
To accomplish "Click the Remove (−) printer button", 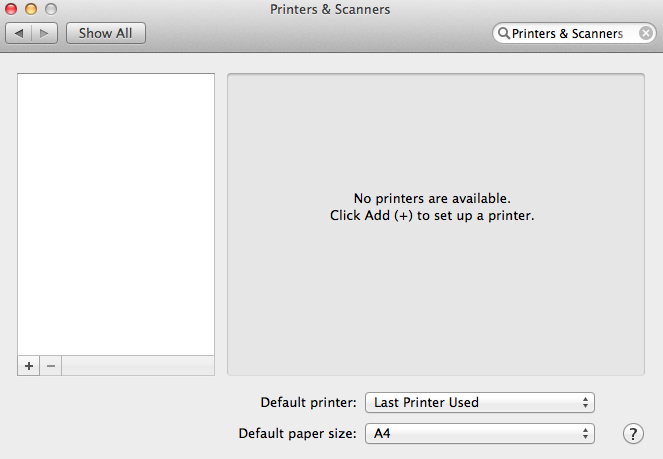I will (x=51, y=366).
